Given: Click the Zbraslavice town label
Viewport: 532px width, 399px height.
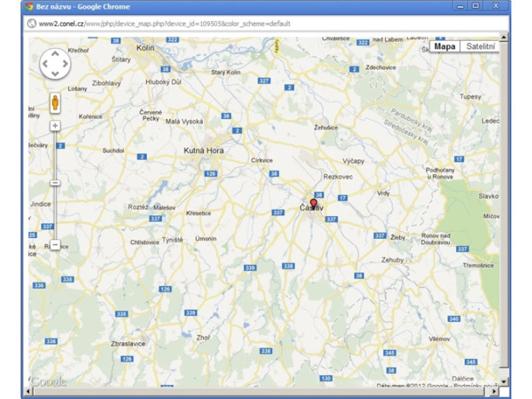Looking at the screenshot, I should 128,344.
